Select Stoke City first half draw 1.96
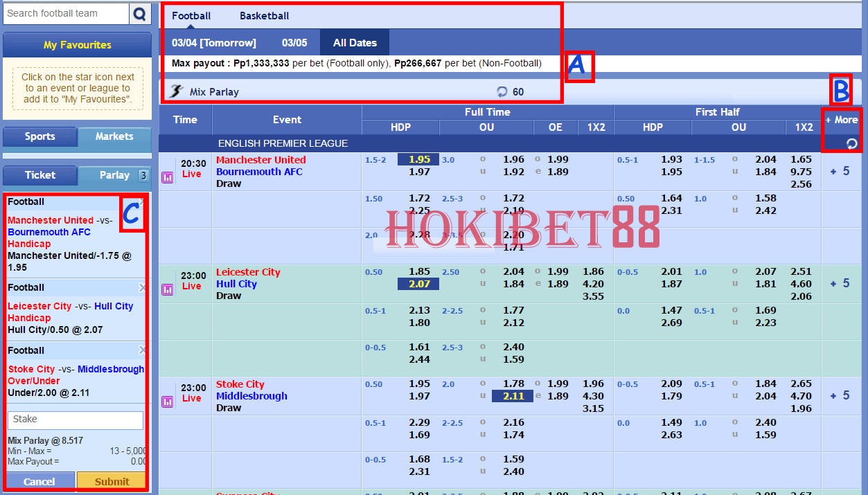The height and width of the screenshot is (495, 868). click(x=801, y=408)
